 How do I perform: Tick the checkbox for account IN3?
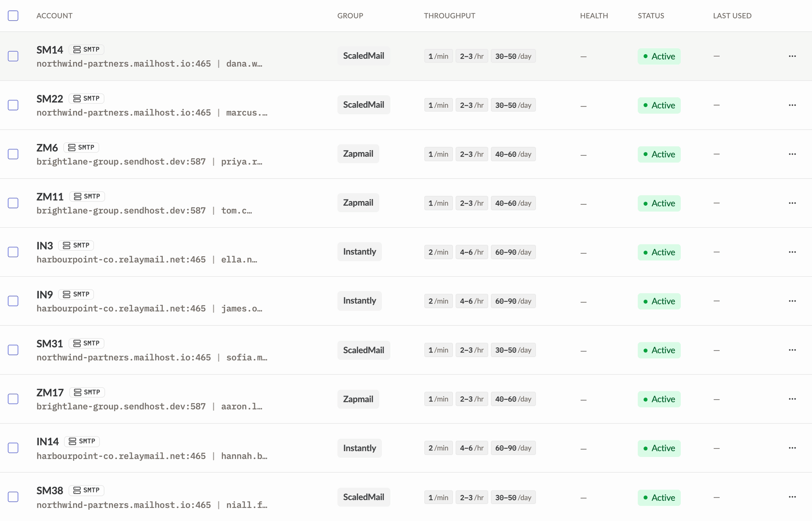click(13, 252)
